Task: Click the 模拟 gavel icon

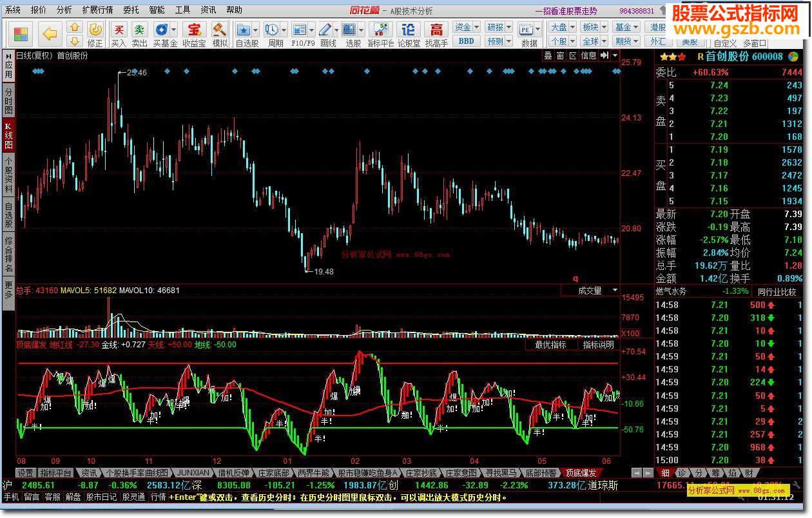Action: click(x=220, y=30)
